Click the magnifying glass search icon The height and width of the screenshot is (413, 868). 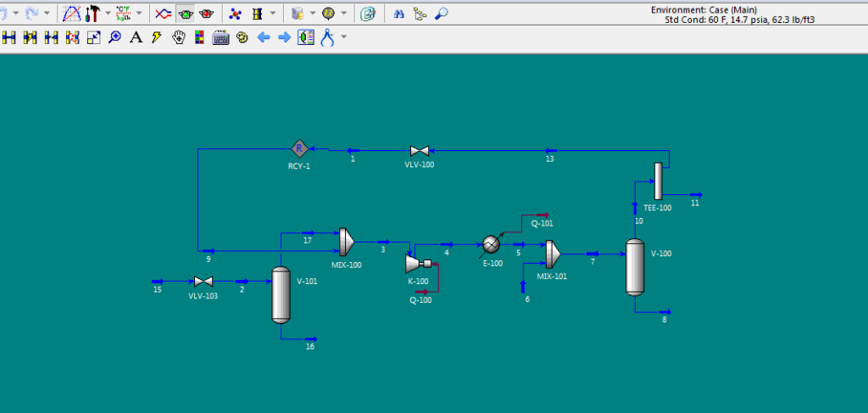pos(441,14)
